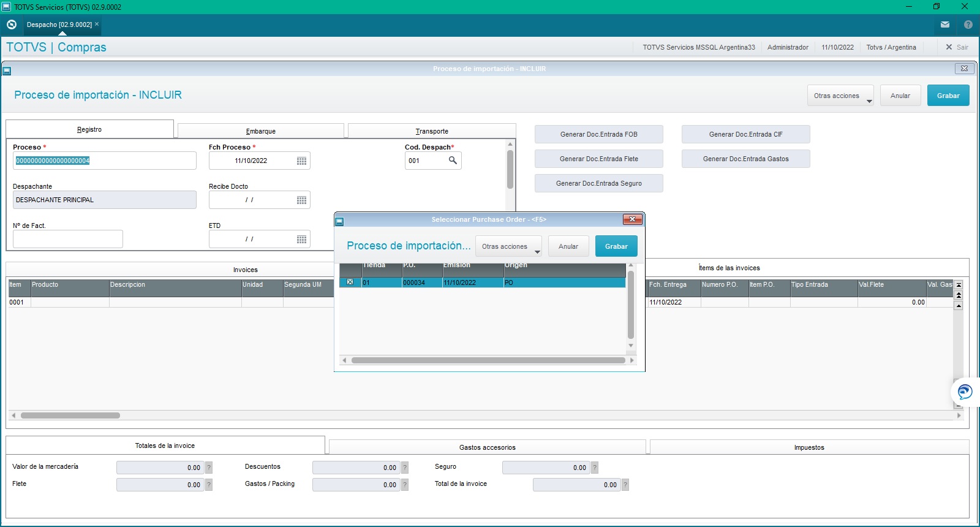Open the Impuestos tab
Screen dimensions: 980x527
tap(809, 447)
